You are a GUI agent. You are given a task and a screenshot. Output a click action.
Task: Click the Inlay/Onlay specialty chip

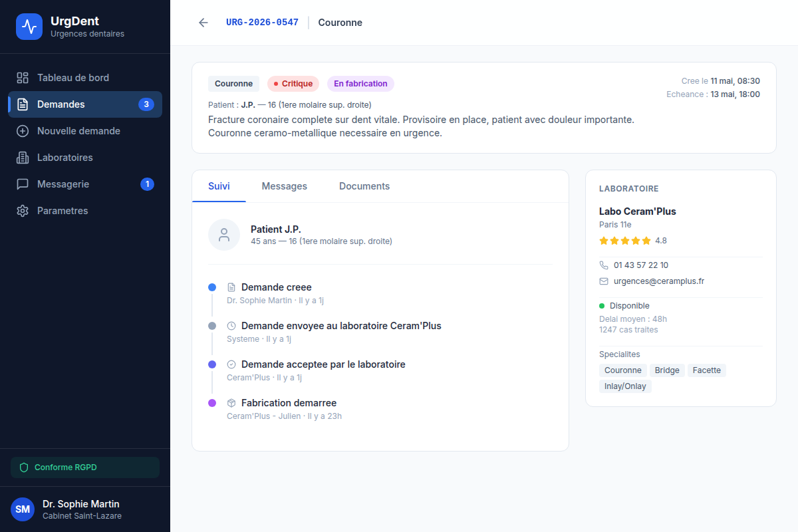(x=625, y=386)
